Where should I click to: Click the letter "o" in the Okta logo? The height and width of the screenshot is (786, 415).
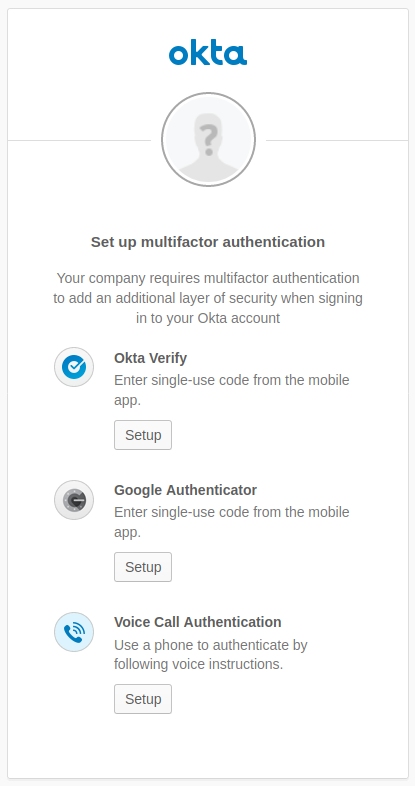point(178,56)
